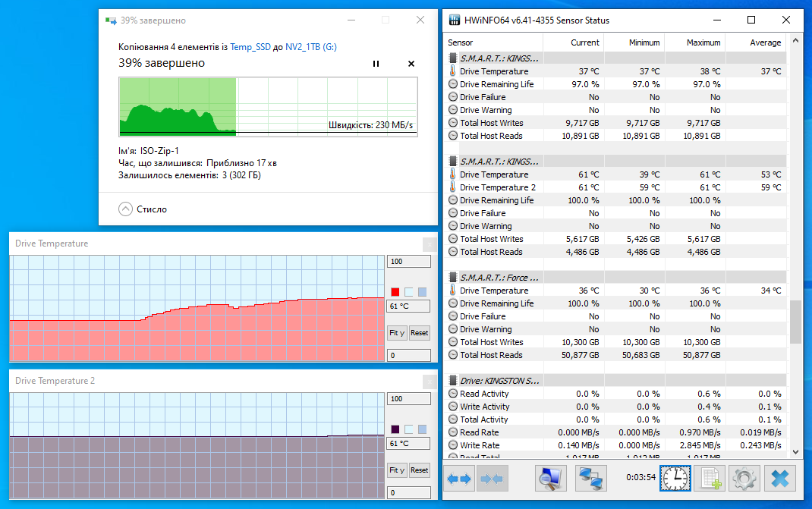
Task: Click the blue double-arrow expand icon
Action: [x=458, y=478]
